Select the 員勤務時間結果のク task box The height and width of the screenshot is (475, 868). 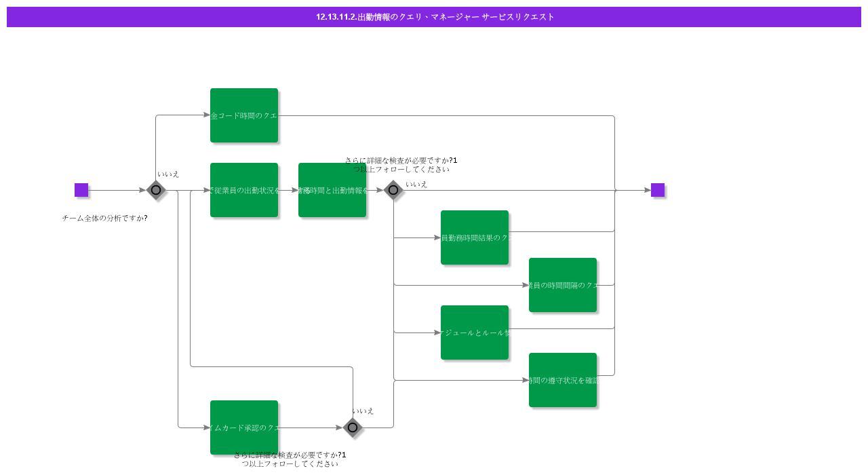coord(475,237)
